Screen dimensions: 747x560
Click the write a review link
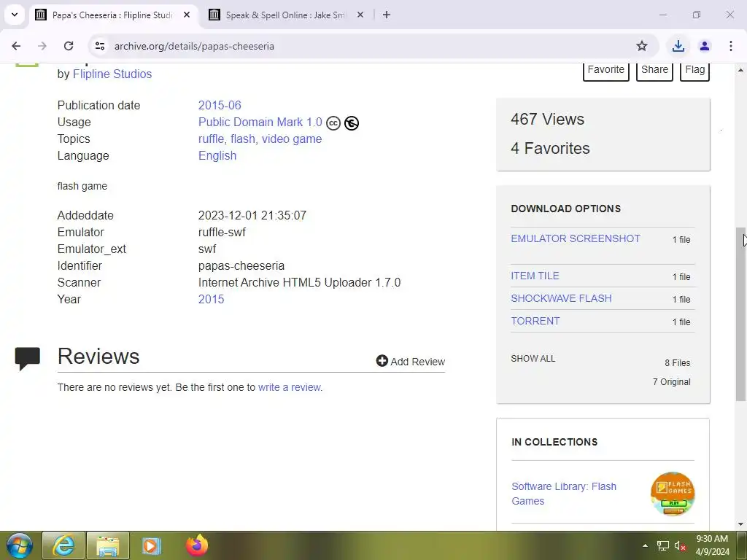coord(290,387)
